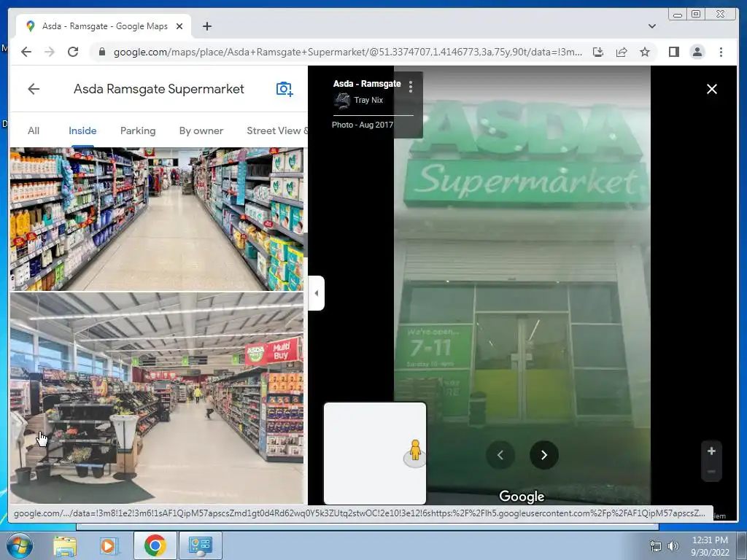Launch Windows Media Player from taskbar
This screenshot has height=560, width=747.
[109, 545]
